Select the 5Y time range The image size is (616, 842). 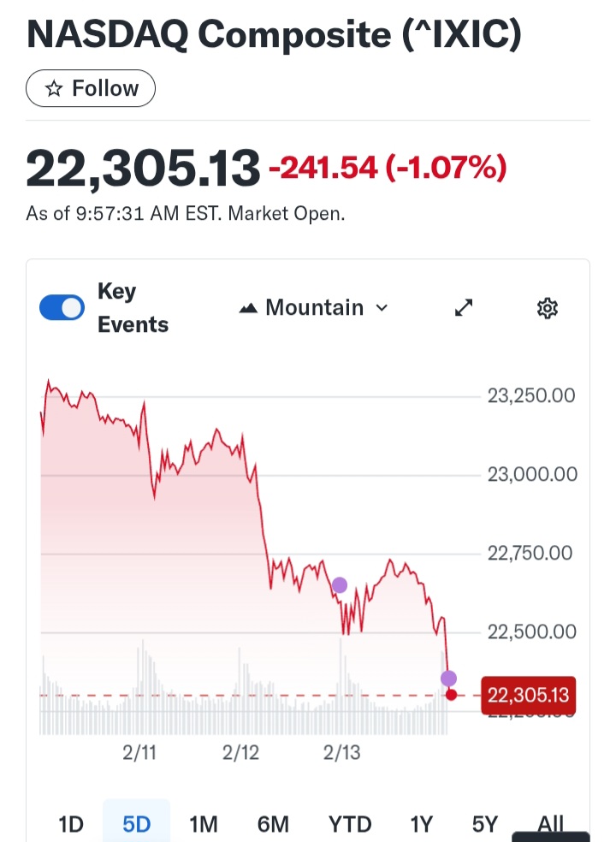[484, 825]
